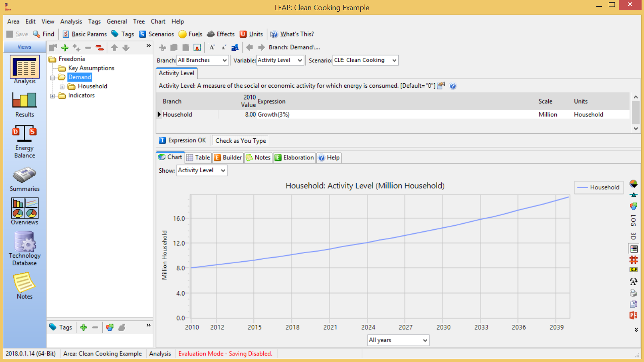Switch to the Table tab
The image size is (644, 362).
(x=198, y=157)
